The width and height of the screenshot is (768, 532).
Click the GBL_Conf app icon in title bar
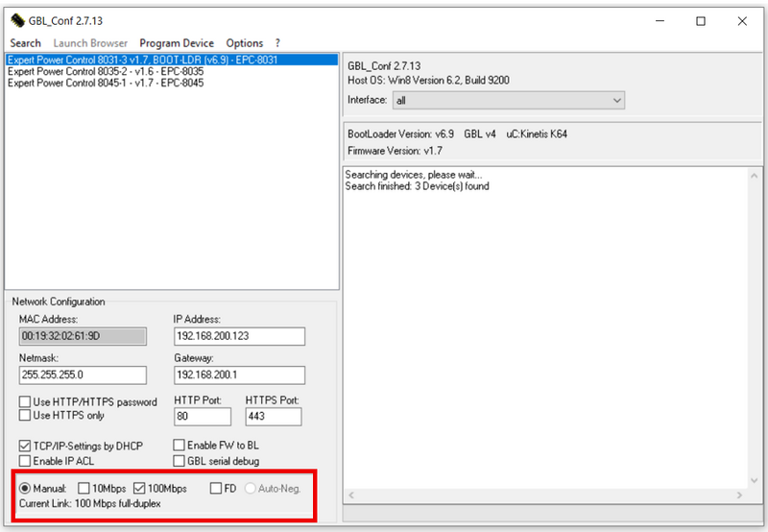point(17,20)
